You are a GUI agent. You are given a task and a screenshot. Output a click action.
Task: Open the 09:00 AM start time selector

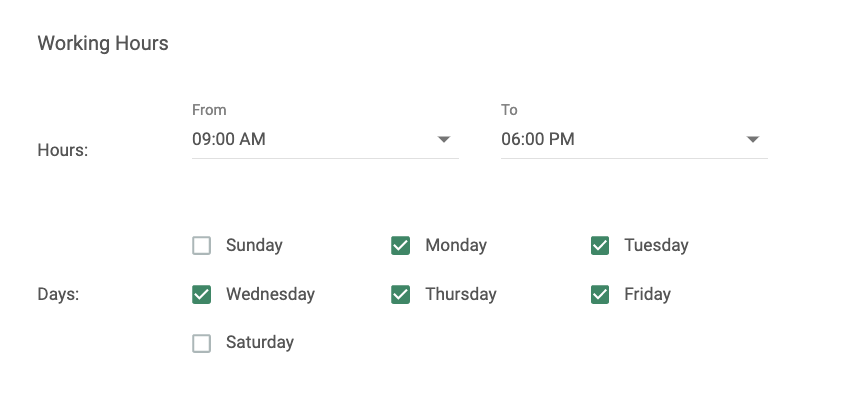[x=325, y=140]
